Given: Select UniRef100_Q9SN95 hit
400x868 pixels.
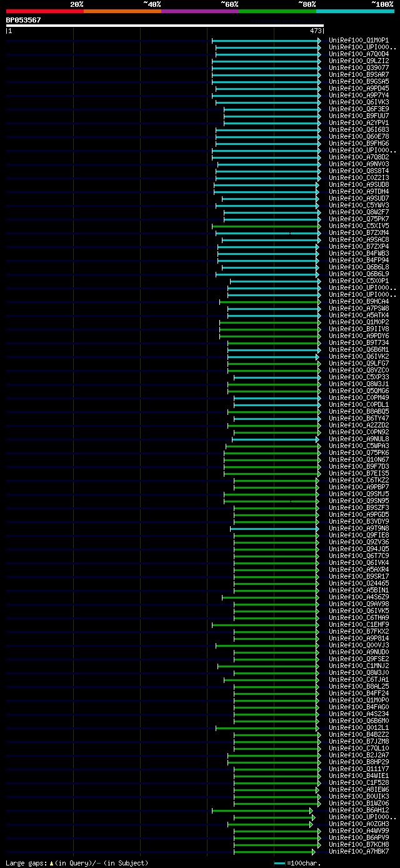Looking at the screenshot, I should 359,501.
